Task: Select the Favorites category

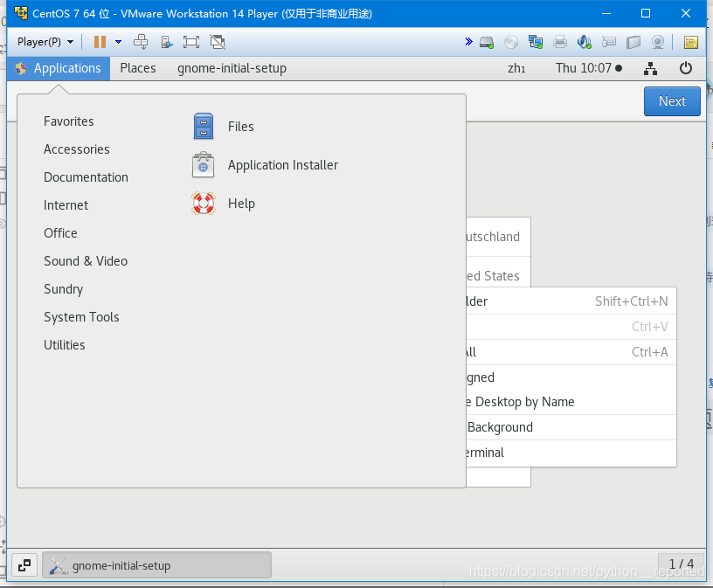Action: click(69, 121)
